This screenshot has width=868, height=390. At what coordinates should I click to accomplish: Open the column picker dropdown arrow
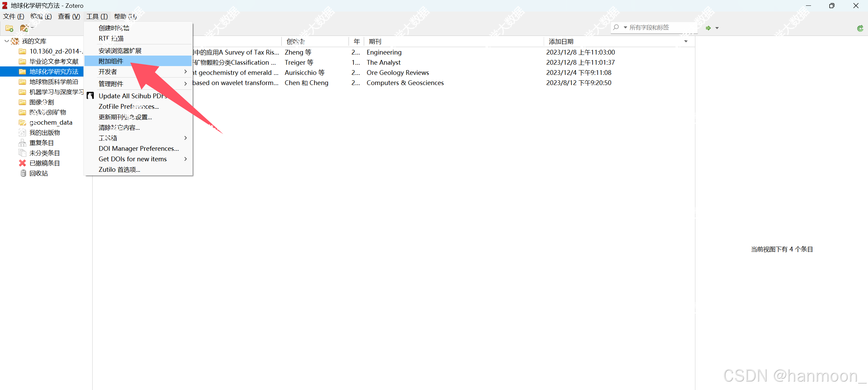pos(686,41)
